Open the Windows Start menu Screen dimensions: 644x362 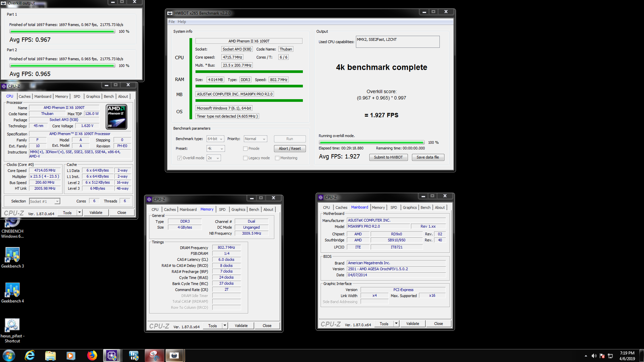click(9, 355)
